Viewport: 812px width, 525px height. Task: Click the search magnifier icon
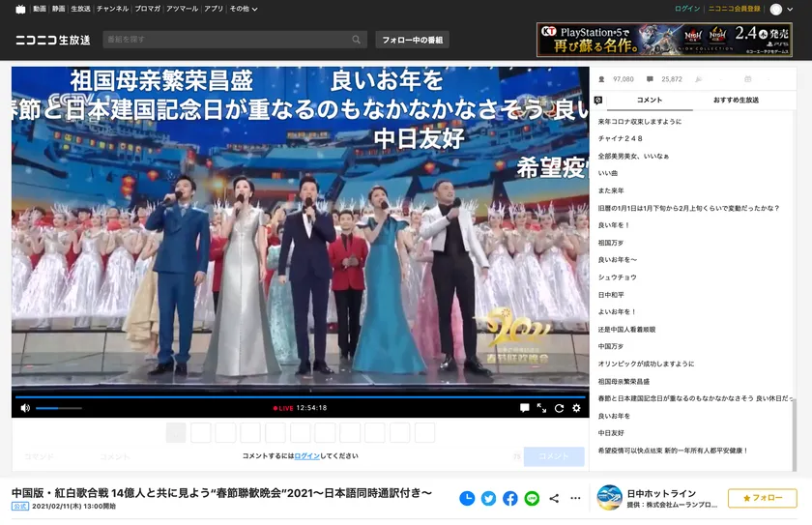click(x=357, y=40)
